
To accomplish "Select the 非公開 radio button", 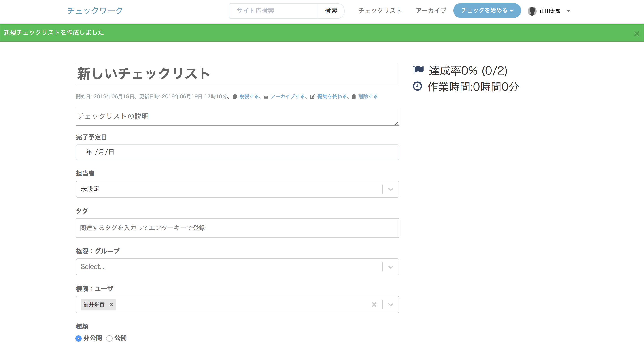I will point(79,338).
